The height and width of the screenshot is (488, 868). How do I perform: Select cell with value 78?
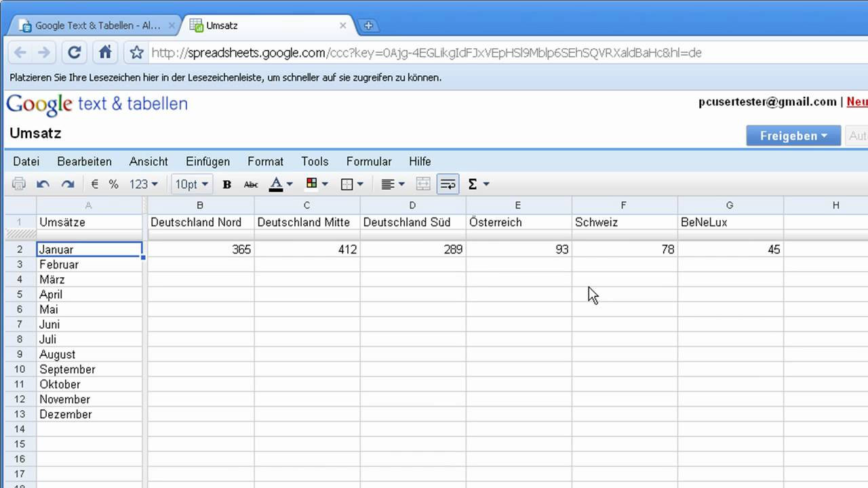(624, 249)
